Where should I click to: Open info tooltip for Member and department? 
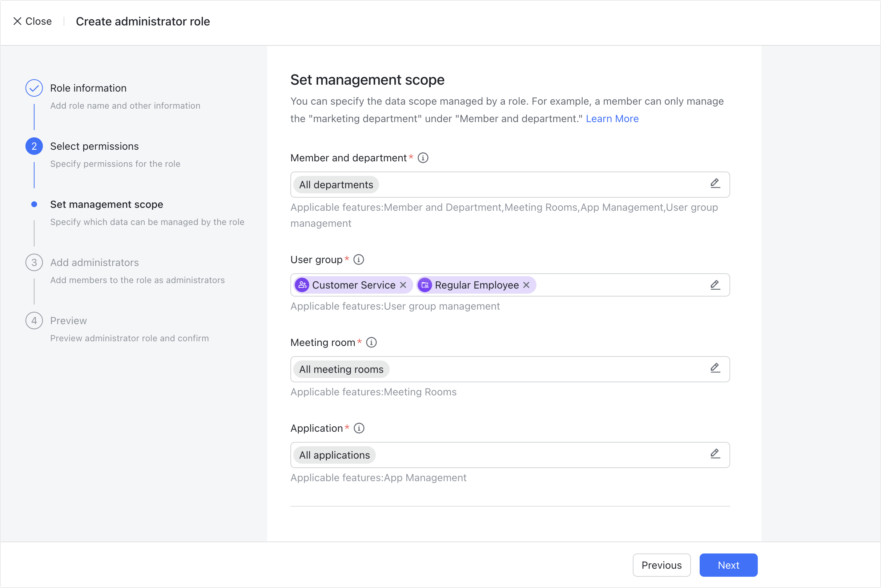click(423, 158)
